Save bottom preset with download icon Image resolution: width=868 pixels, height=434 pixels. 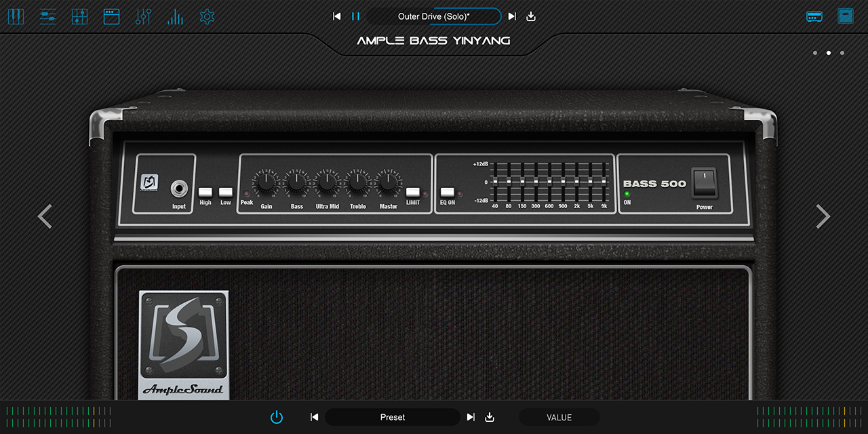point(490,417)
